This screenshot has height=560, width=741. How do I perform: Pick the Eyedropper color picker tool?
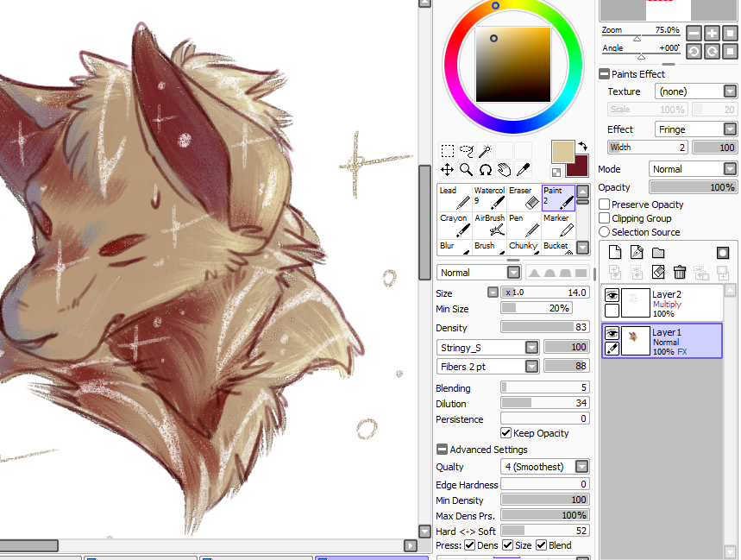click(x=523, y=170)
